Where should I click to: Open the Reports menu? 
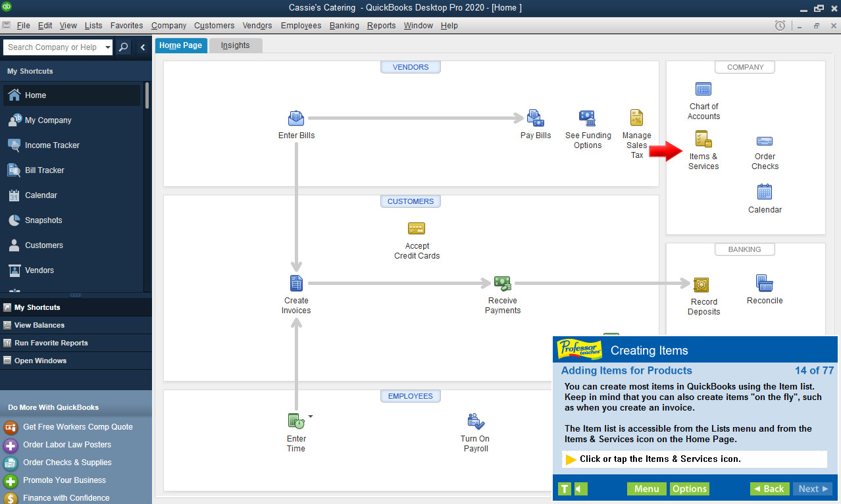[x=381, y=26]
